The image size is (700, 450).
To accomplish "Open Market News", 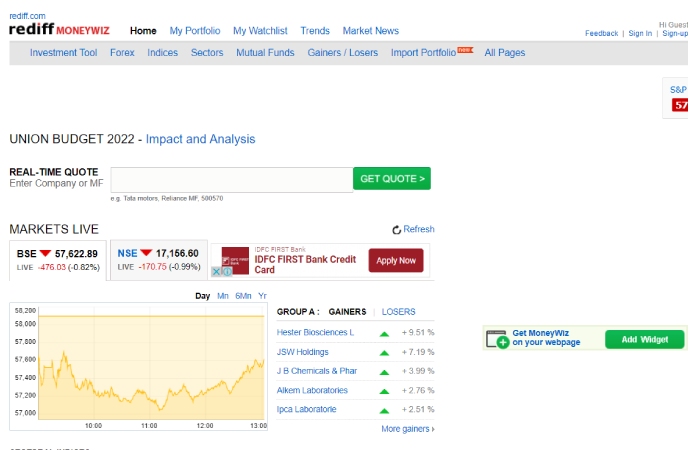I will [x=371, y=31].
